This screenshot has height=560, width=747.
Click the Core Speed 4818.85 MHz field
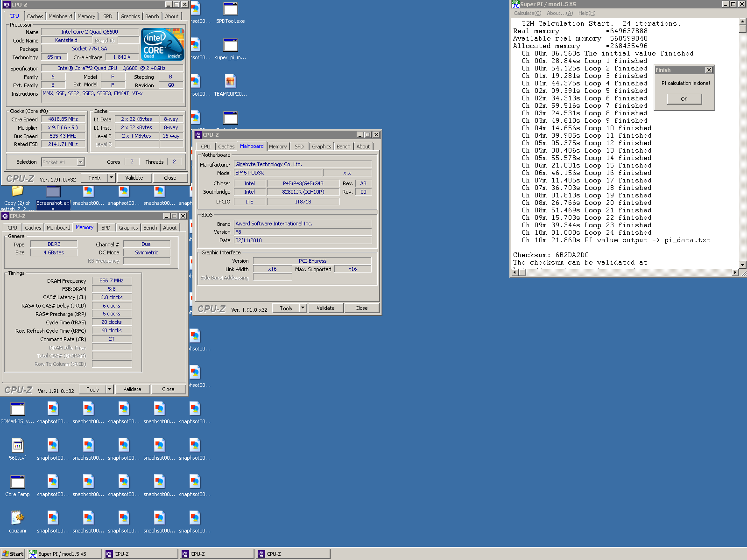pos(63,119)
